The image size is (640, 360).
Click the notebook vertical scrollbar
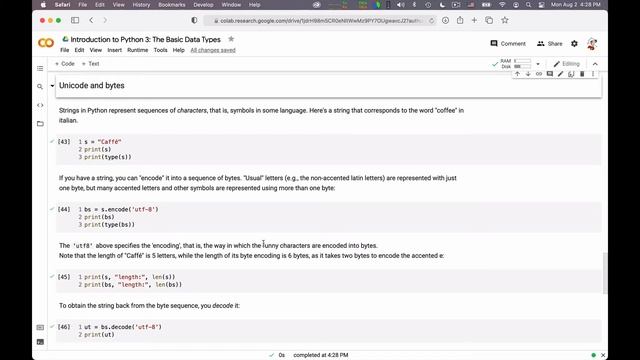[605, 273]
